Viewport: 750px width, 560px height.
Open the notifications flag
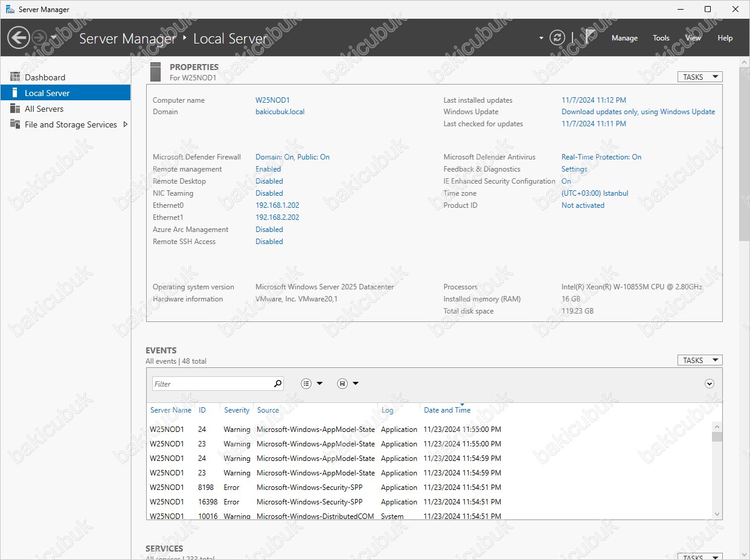589,37
